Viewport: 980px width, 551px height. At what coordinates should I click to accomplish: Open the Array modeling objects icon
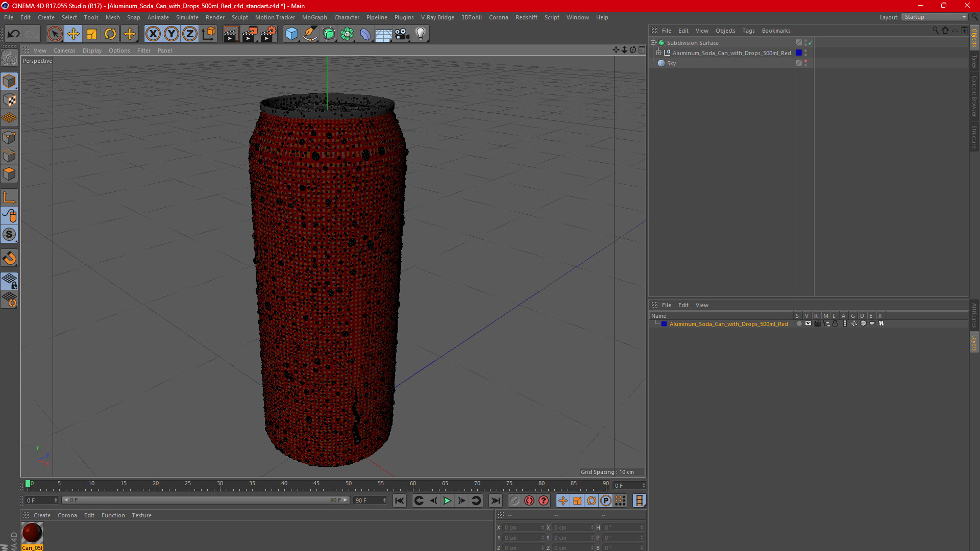point(347,34)
